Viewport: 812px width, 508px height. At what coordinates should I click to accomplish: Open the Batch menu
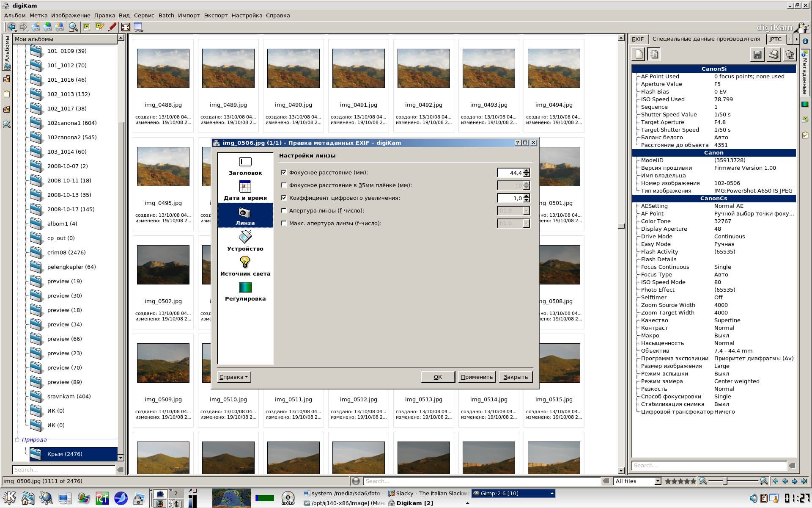166,15
